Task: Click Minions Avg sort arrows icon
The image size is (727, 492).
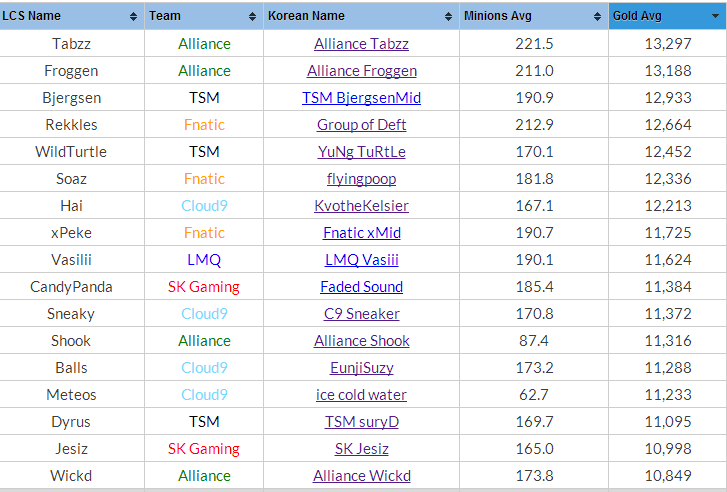Action: [597, 17]
